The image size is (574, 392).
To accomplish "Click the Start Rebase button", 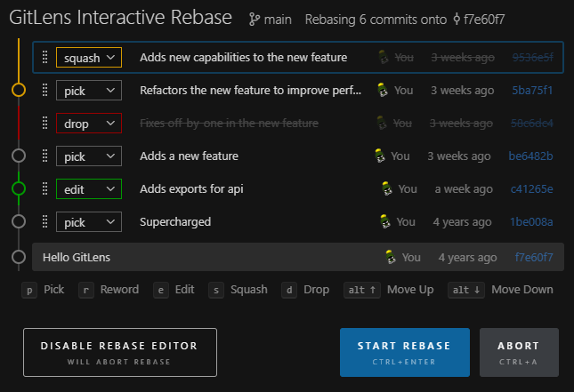I will [404, 352].
